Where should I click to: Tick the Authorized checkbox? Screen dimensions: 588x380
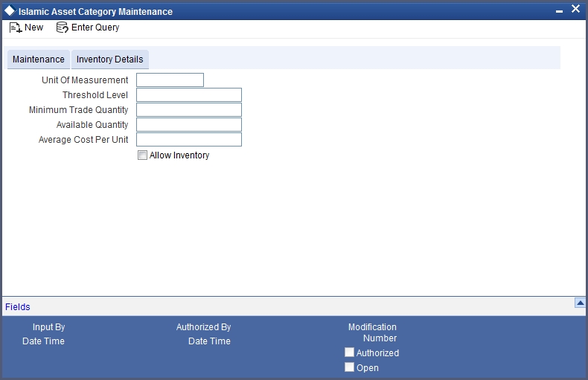[350, 352]
